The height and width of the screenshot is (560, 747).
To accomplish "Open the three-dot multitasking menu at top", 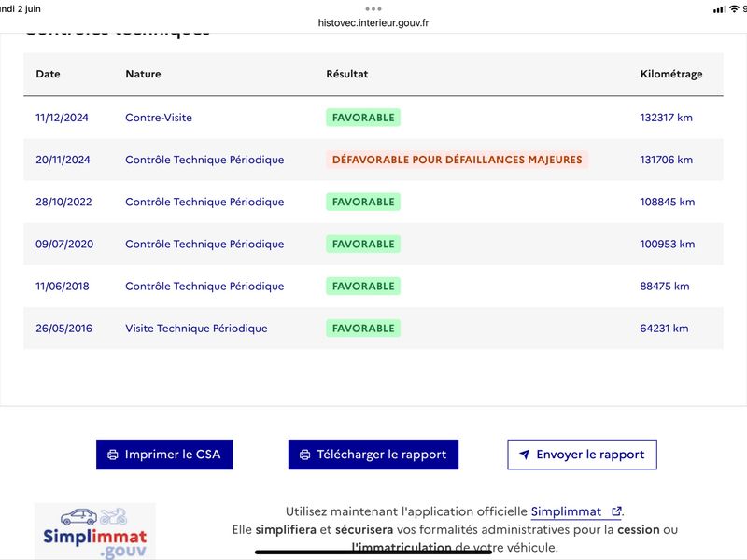I will point(373,8).
